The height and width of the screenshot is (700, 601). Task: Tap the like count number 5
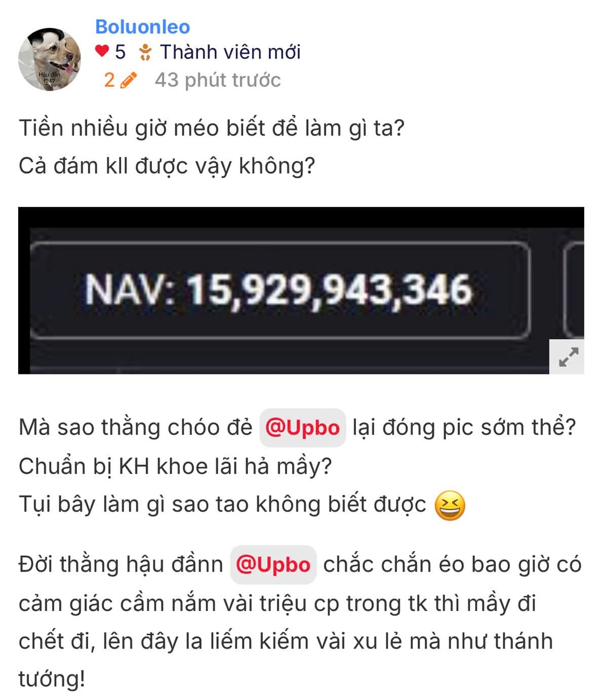click(x=120, y=52)
